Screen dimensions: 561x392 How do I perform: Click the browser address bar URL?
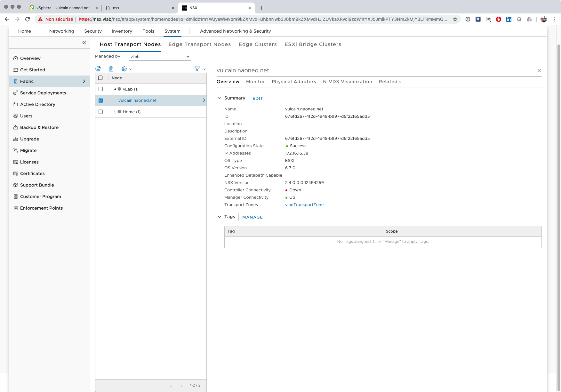(x=262, y=19)
